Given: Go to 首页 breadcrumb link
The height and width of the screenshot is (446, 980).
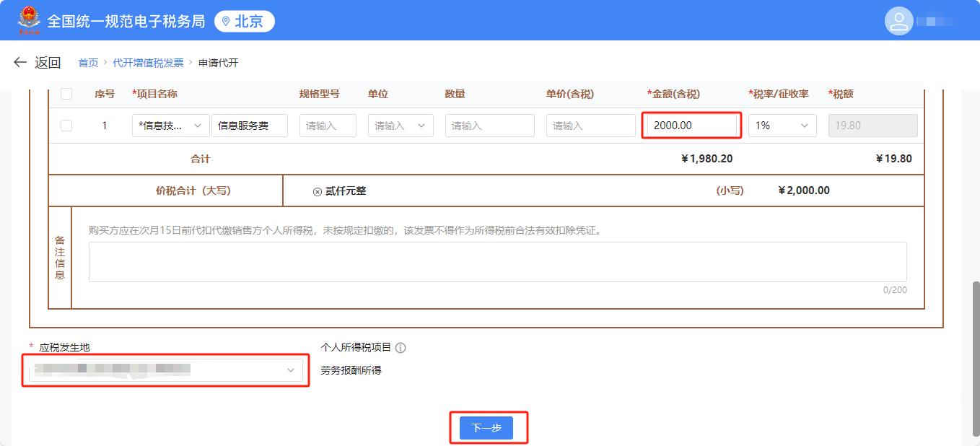Looking at the screenshot, I should pyautogui.click(x=88, y=63).
